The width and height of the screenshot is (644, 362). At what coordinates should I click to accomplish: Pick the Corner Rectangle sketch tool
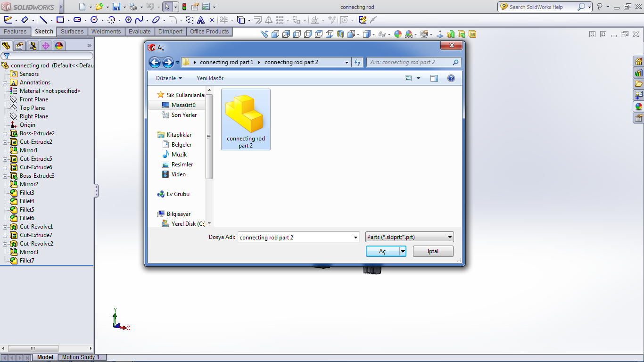coord(60,20)
